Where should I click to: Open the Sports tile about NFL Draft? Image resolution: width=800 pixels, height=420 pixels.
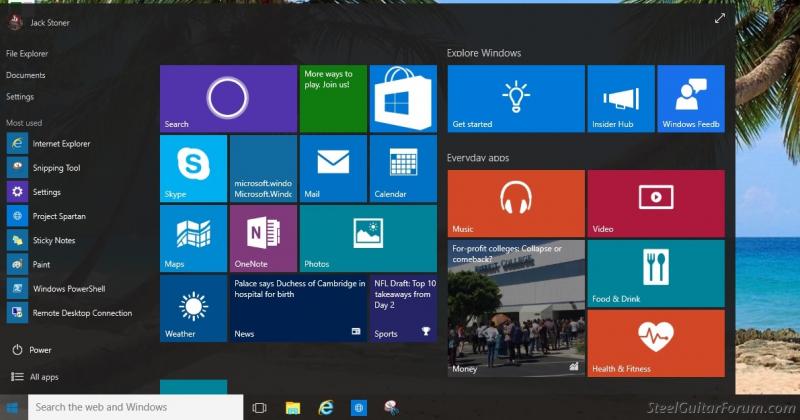point(403,308)
